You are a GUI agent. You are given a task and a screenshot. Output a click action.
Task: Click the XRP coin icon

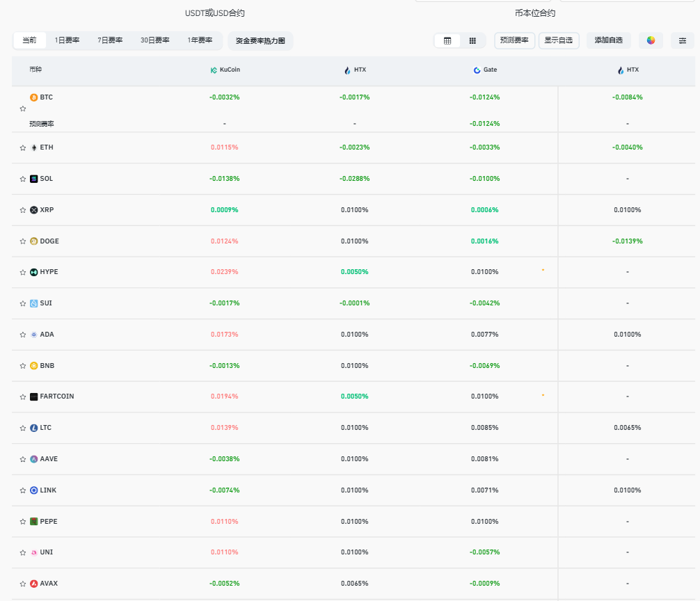point(33,210)
